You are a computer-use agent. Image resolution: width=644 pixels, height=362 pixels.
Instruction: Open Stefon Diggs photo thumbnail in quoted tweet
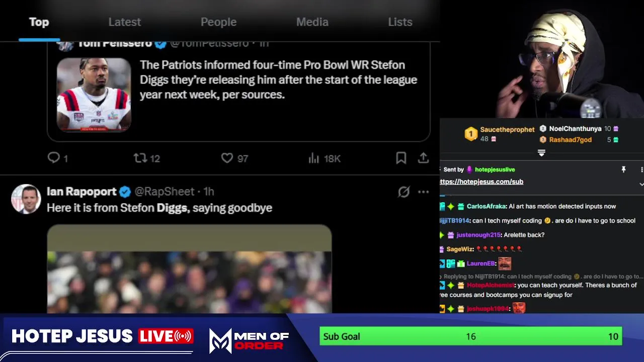click(x=94, y=95)
